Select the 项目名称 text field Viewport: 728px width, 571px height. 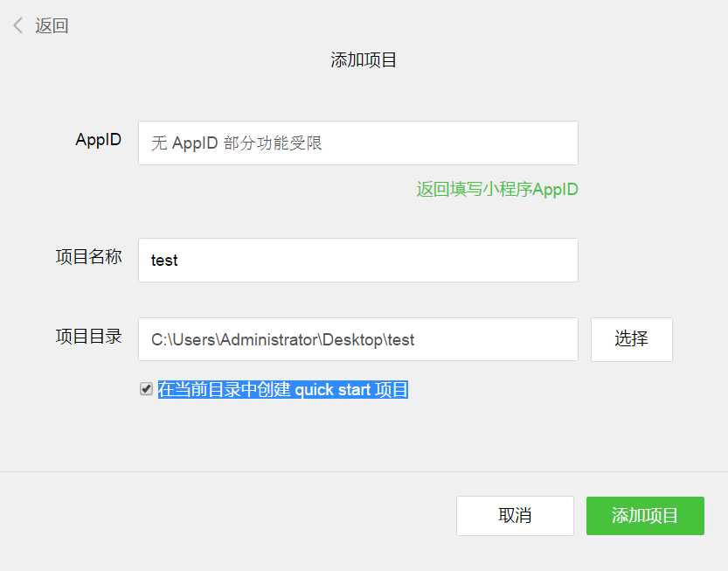[357, 260]
